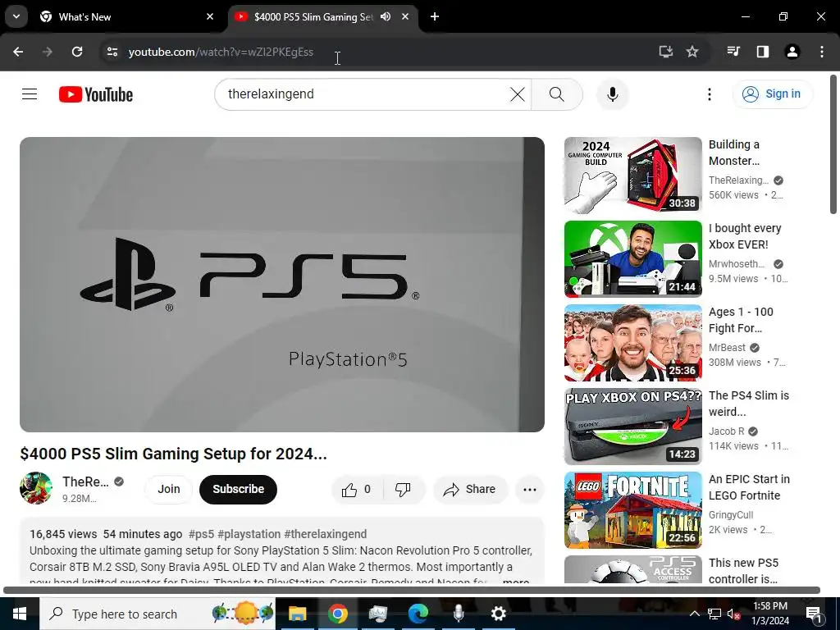The image size is (840, 630).
Task: Click the #ps5 hashtag link
Action: pyautogui.click(x=202, y=534)
